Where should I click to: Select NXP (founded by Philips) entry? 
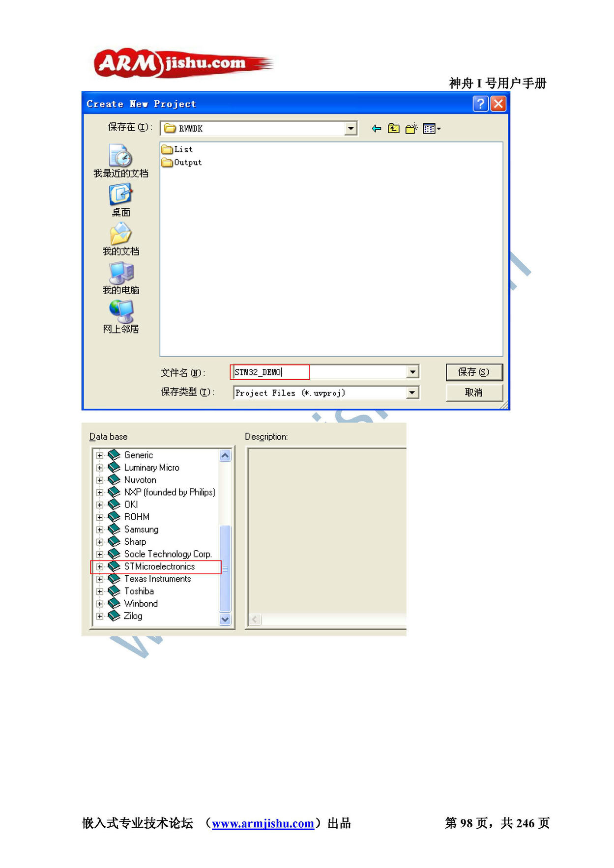[x=170, y=492]
